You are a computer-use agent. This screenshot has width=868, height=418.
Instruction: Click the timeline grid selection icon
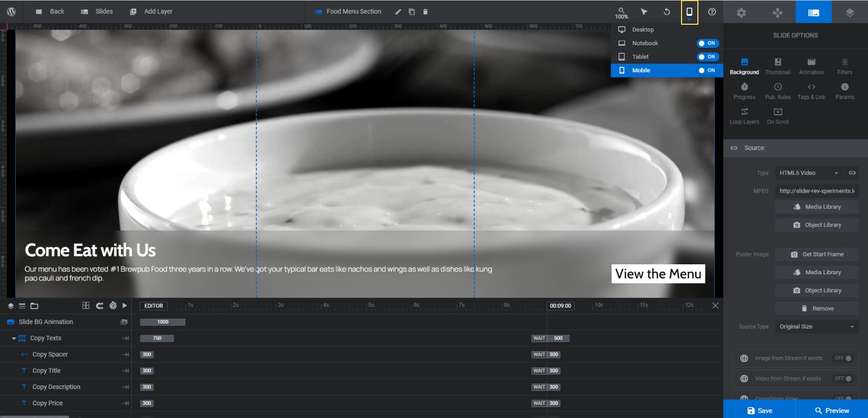86,306
